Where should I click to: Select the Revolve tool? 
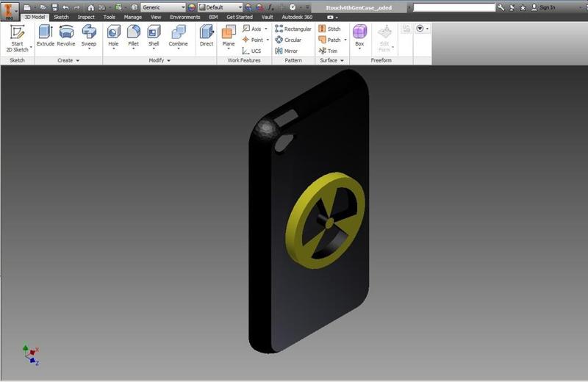[66, 36]
